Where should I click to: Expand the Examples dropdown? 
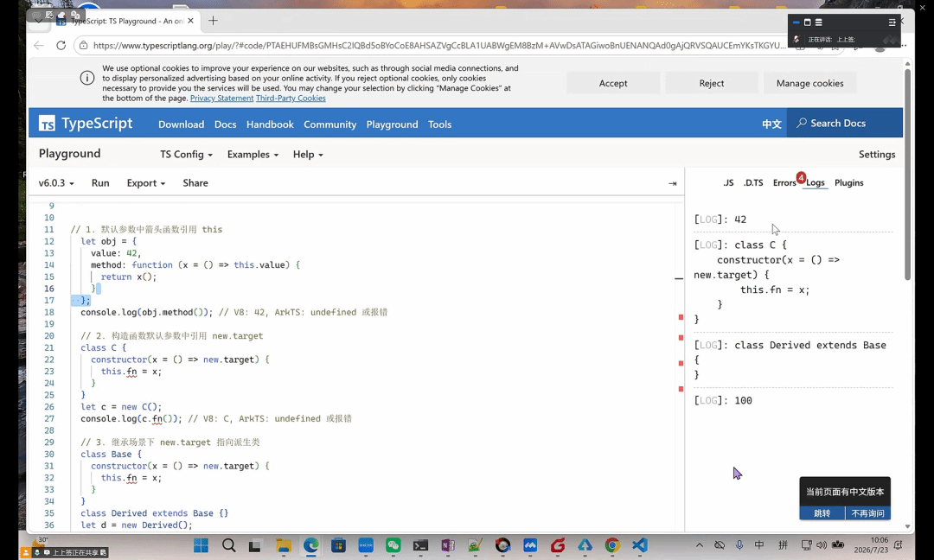[253, 154]
